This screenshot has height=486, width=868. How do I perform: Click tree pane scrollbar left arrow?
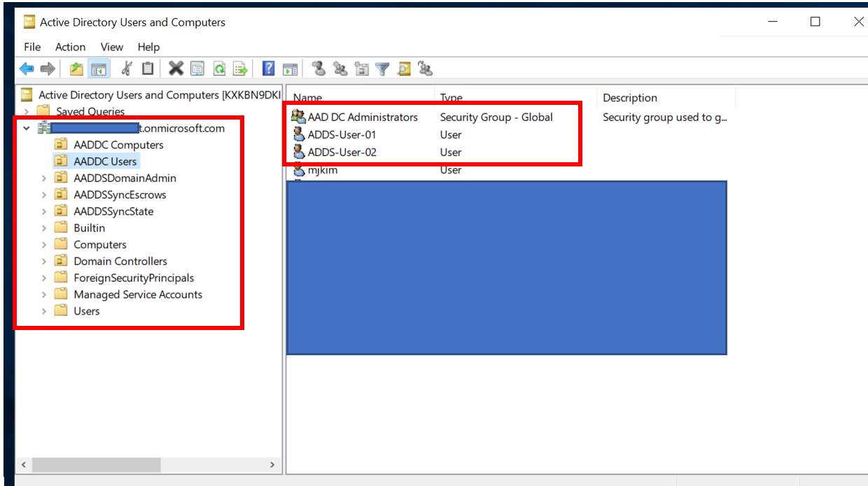pyautogui.click(x=24, y=465)
